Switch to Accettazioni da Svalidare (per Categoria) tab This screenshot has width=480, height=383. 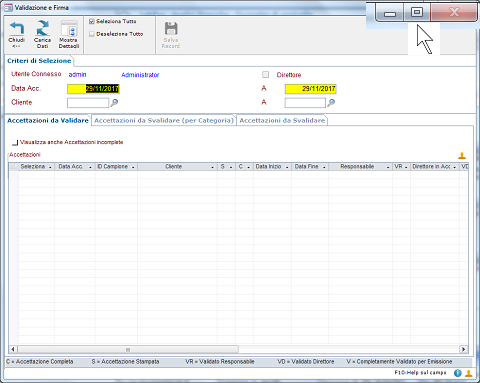pyautogui.click(x=164, y=121)
